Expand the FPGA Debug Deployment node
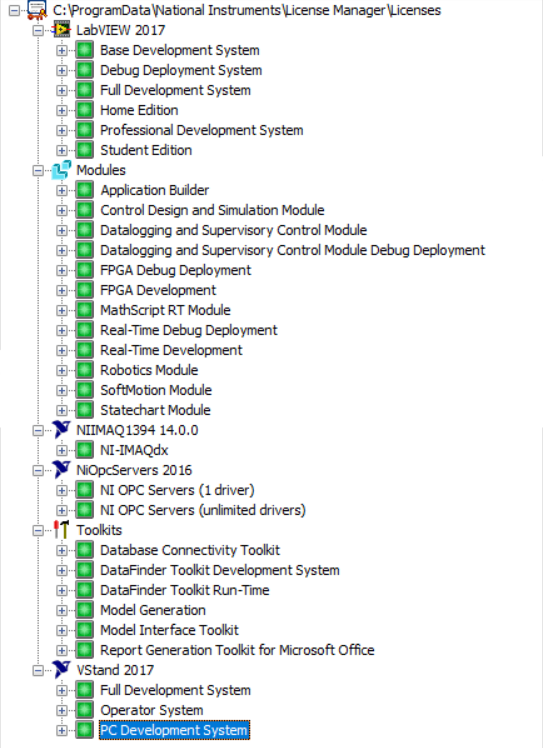 coord(62,270)
